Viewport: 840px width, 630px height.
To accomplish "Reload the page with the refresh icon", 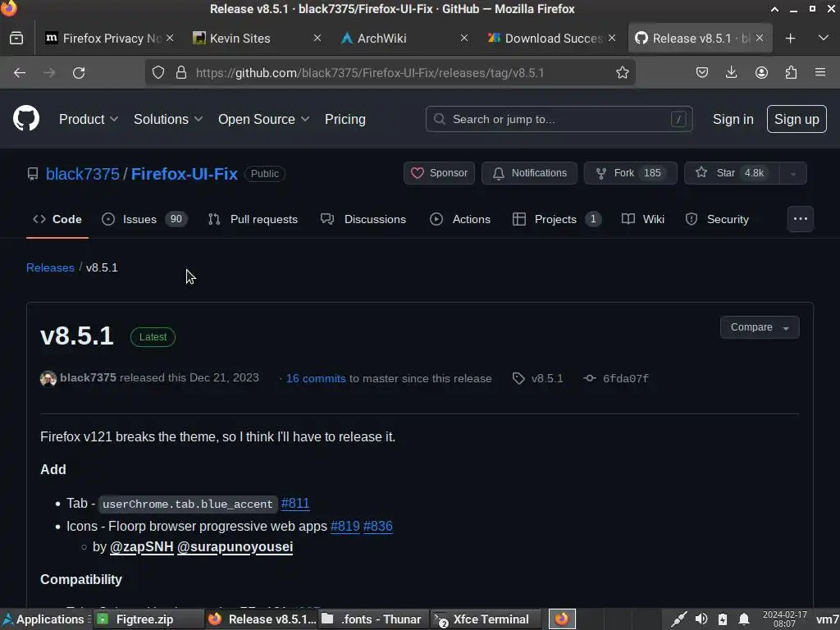I will coord(79,73).
